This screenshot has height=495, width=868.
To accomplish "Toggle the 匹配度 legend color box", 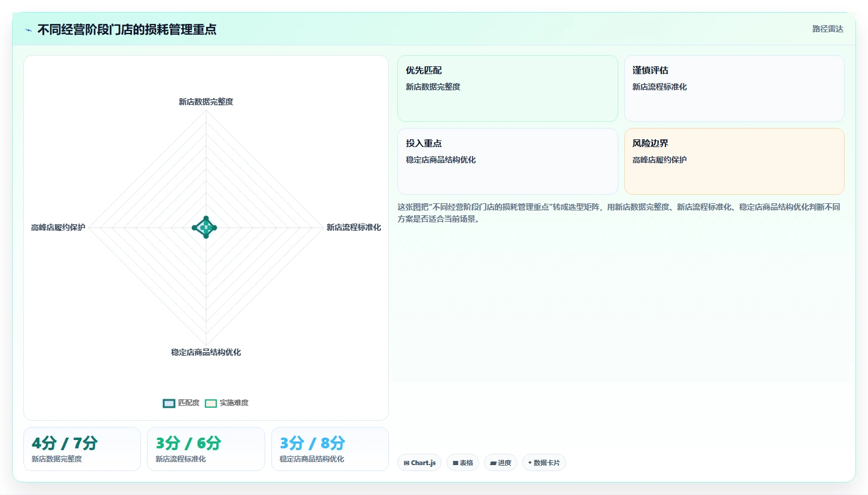I will click(x=169, y=403).
